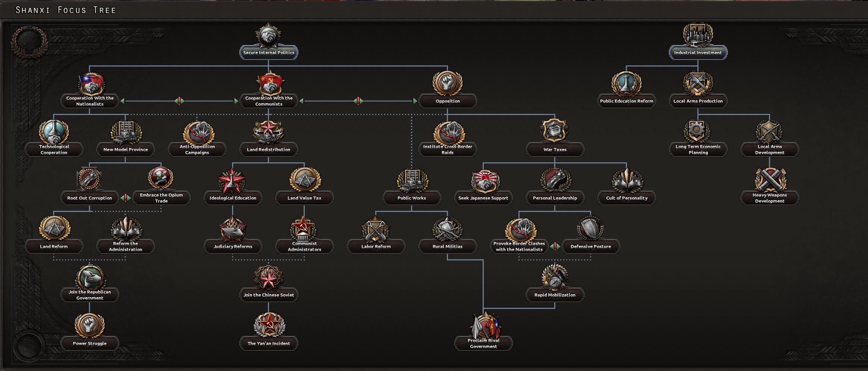Image resolution: width=868 pixels, height=371 pixels.
Task: Click exclusivity marker between Border Clashes and Defensive Posture
Action: [x=555, y=246]
